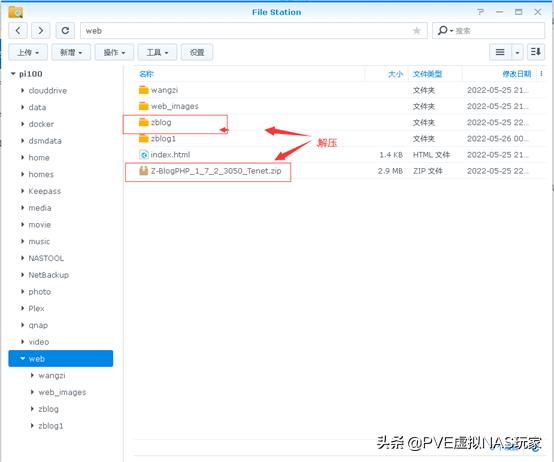The width and height of the screenshot is (554, 462).
Task: Expand the dsmdata folder arrow
Action: (23, 141)
